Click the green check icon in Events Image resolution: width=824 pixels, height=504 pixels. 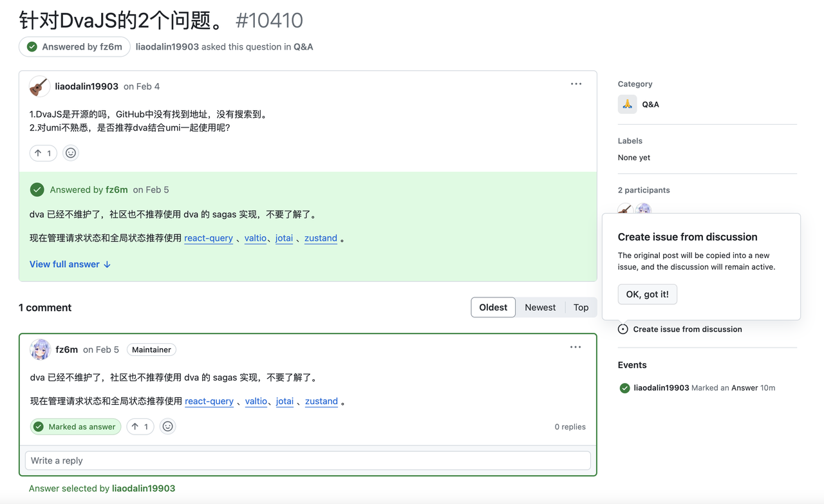[624, 388]
